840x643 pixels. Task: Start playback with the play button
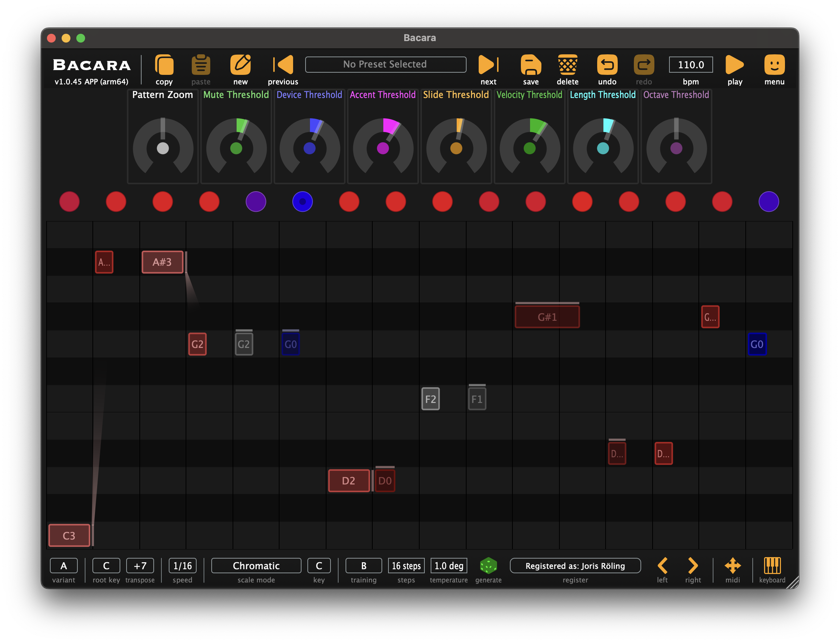734,65
